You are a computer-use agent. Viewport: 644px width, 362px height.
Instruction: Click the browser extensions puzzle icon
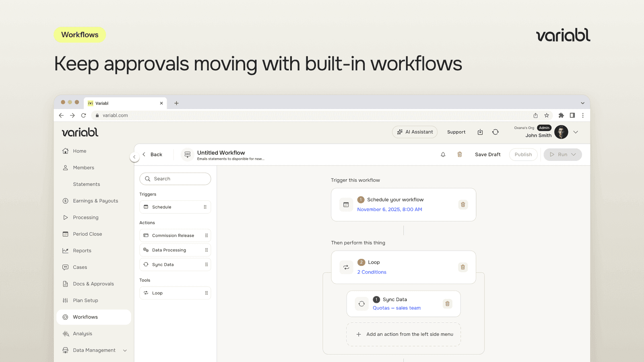click(561, 115)
